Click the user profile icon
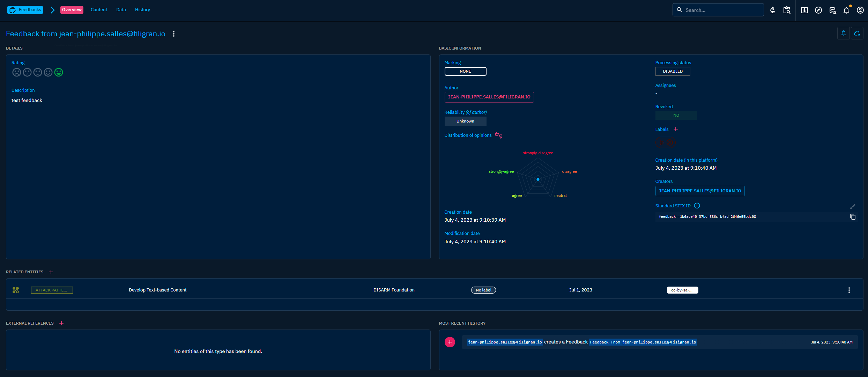The height and width of the screenshot is (377, 868). click(x=860, y=10)
